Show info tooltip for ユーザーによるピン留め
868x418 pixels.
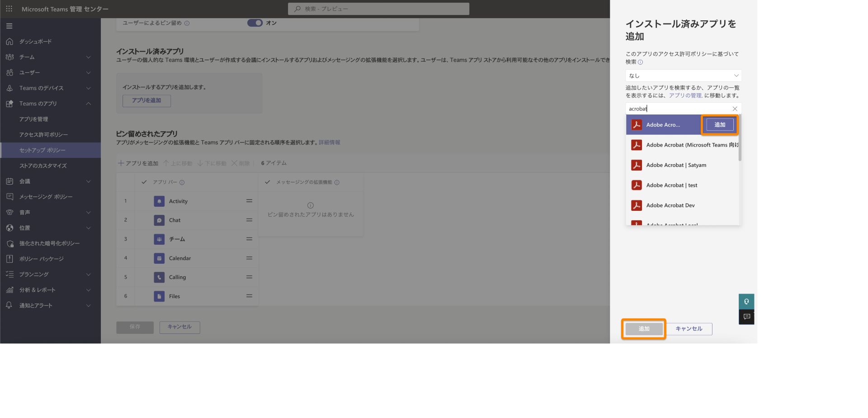(x=187, y=23)
